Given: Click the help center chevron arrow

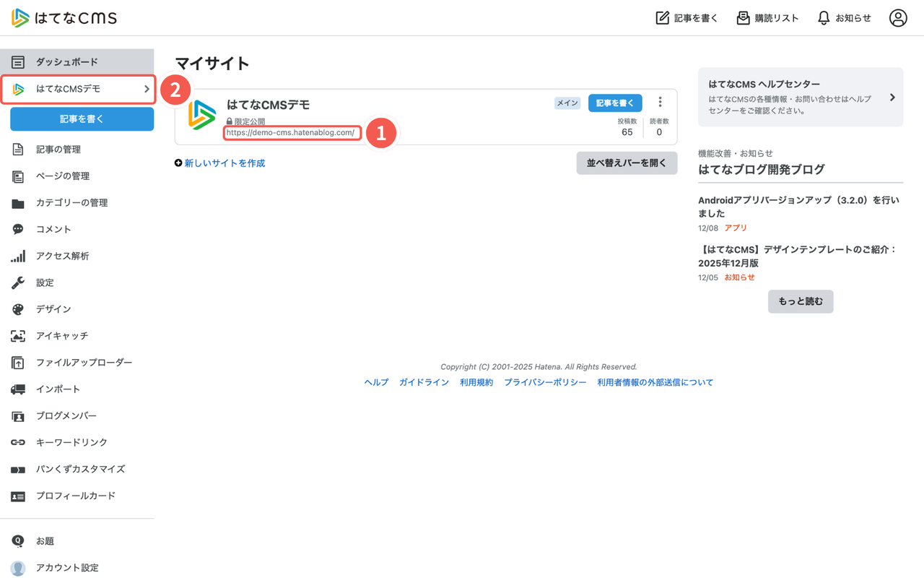Looking at the screenshot, I should [893, 96].
